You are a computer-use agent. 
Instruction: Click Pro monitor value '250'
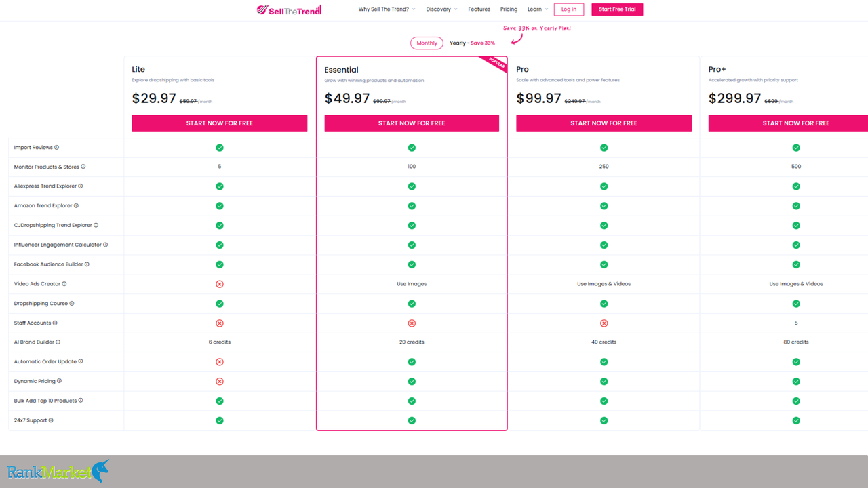604,167
